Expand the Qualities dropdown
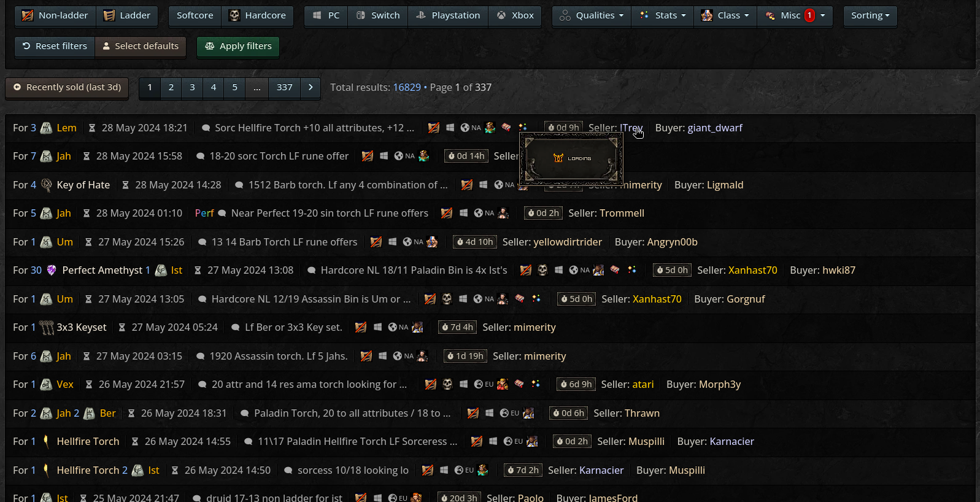Viewport: 980px width, 502px height. pos(592,15)
